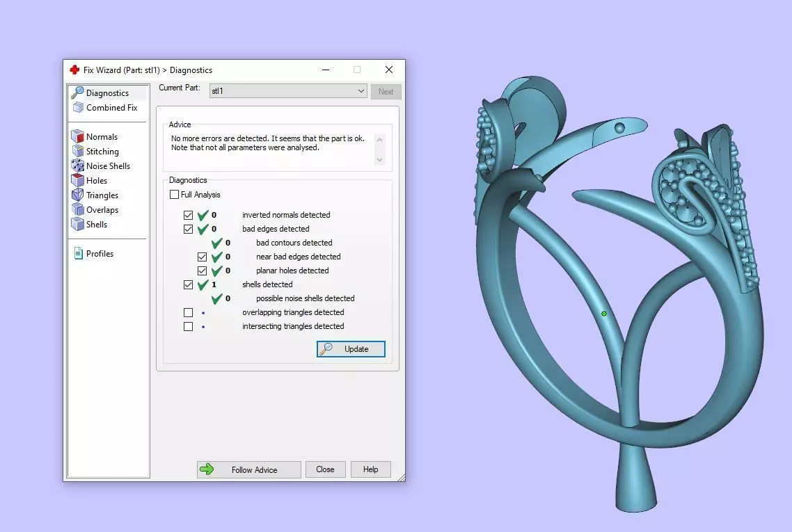Go to Noise Shells section
The height and width of the screenshot is (532, 792).
pos(108,166)
